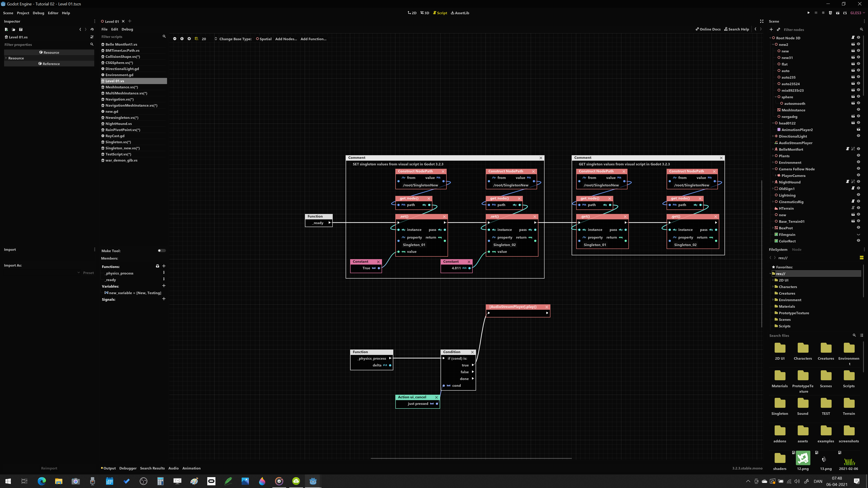Switch to the 2D workspace

click(412, 13)
